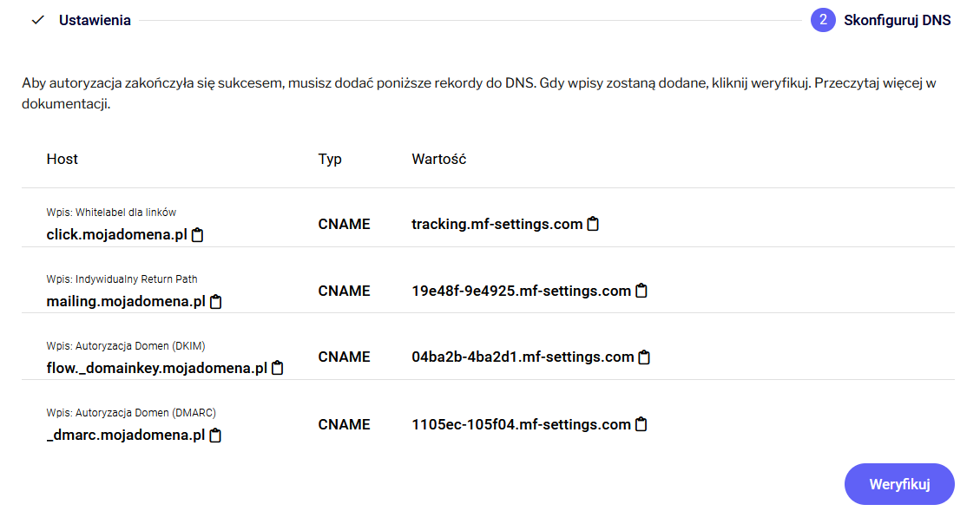Copy the 04ba2b-4ba2d1.mf-settings.com value
This screenshot has height=511, width=980.
[645, 357]
